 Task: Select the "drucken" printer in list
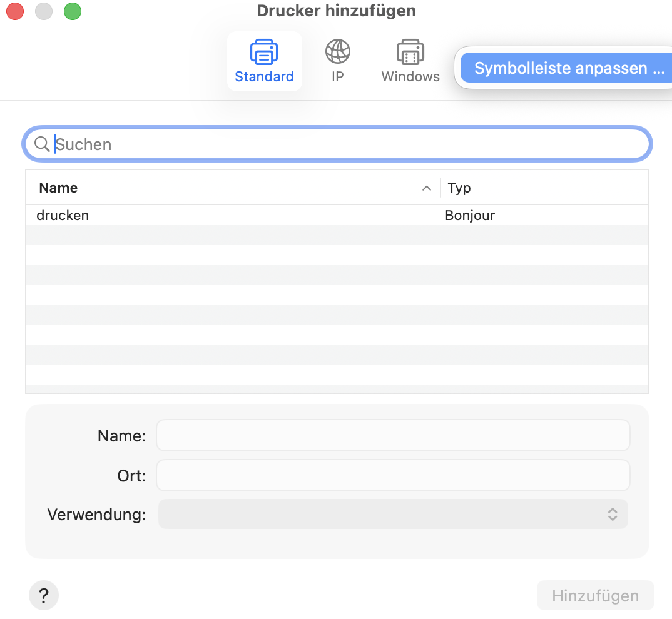pos(63,216)
